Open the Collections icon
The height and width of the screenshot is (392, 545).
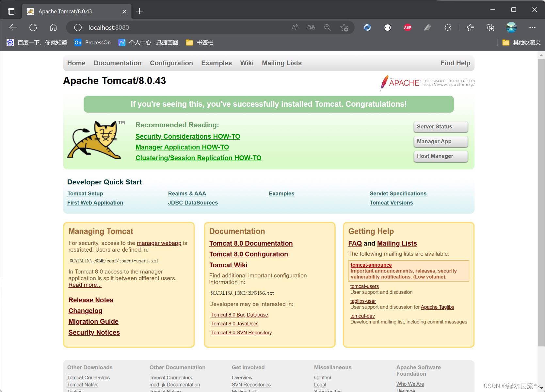pyautogui.click(x=490, y=27)
